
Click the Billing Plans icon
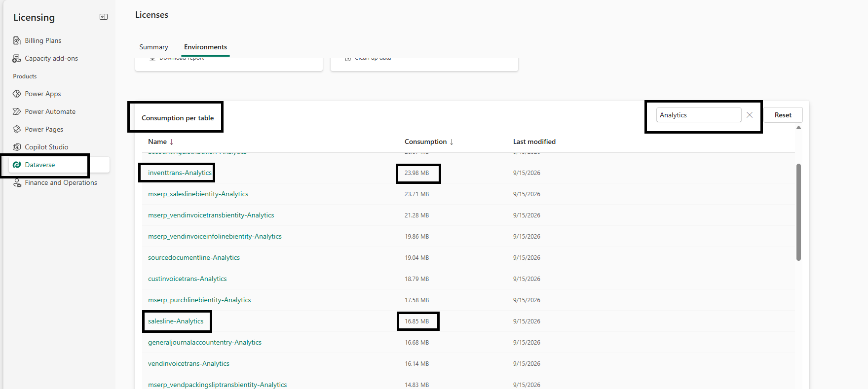point(17,40)
